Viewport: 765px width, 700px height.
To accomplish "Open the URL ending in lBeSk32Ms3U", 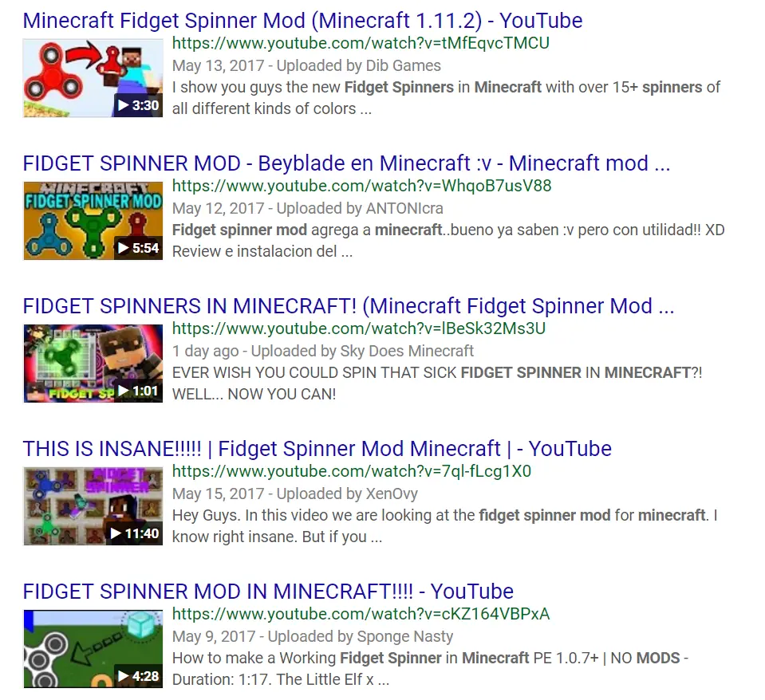I will pos(359,329).
